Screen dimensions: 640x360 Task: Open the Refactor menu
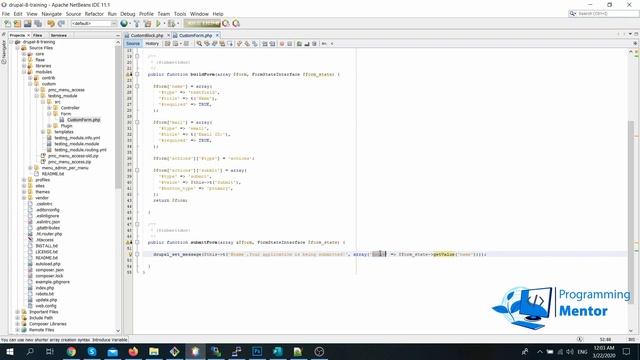coord(94,14)
